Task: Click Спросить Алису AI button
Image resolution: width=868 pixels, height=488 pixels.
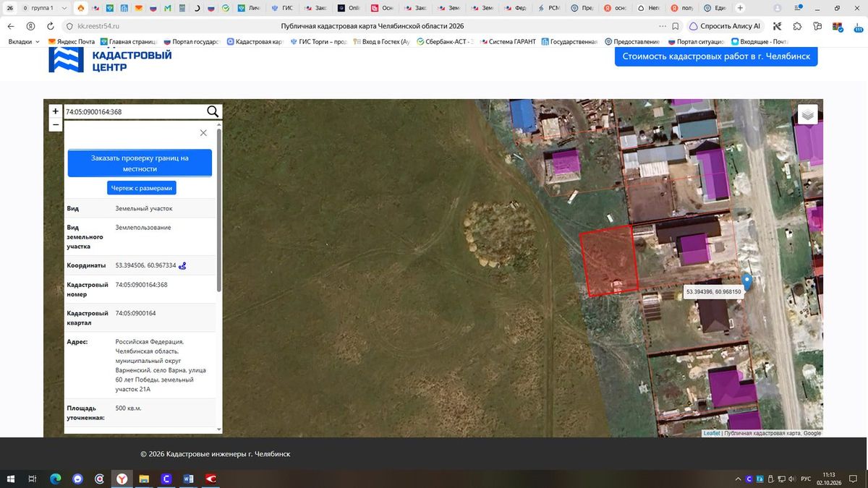Action: [x=726, y=26]
